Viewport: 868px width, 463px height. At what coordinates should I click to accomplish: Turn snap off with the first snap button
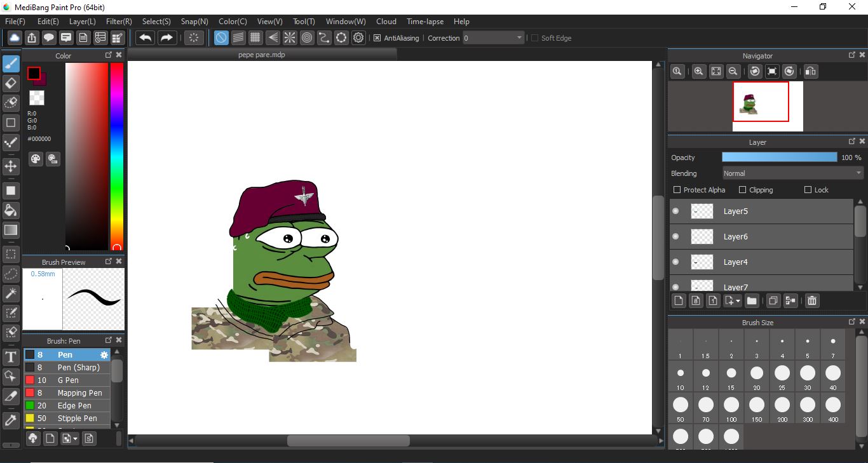tap(221, 38)
